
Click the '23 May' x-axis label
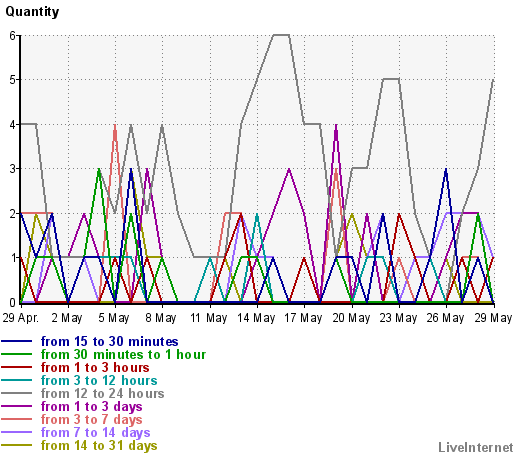[398, 318]
